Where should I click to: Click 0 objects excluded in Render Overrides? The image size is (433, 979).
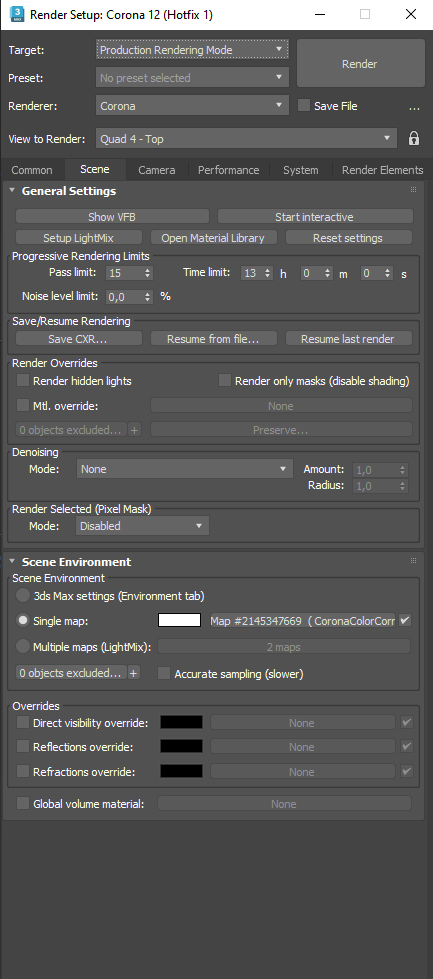(x=71, y=430)
